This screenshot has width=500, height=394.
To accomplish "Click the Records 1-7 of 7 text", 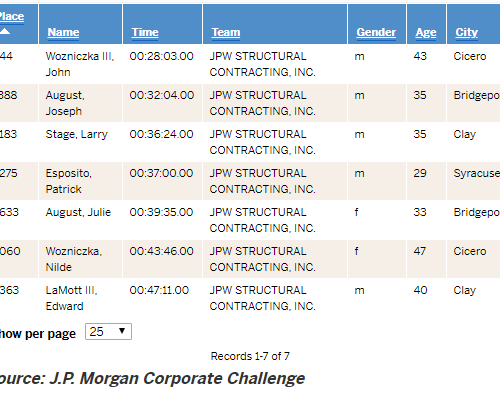I will [x=250, y=356].
